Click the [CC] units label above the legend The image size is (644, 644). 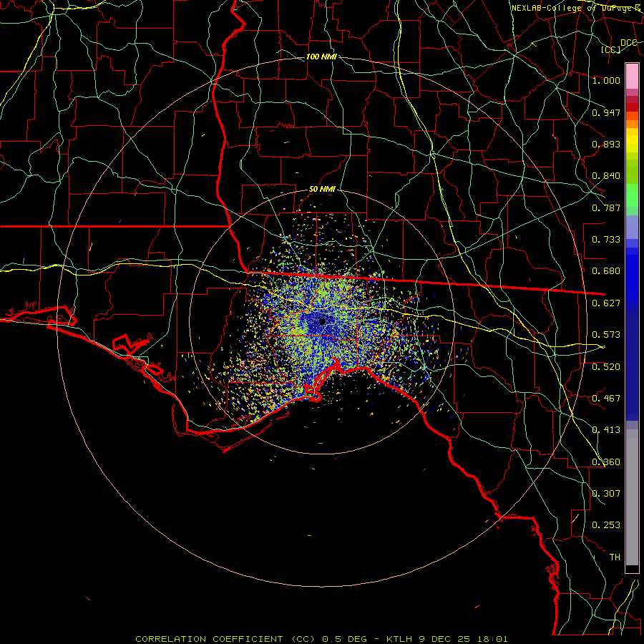tap(611, 49)
